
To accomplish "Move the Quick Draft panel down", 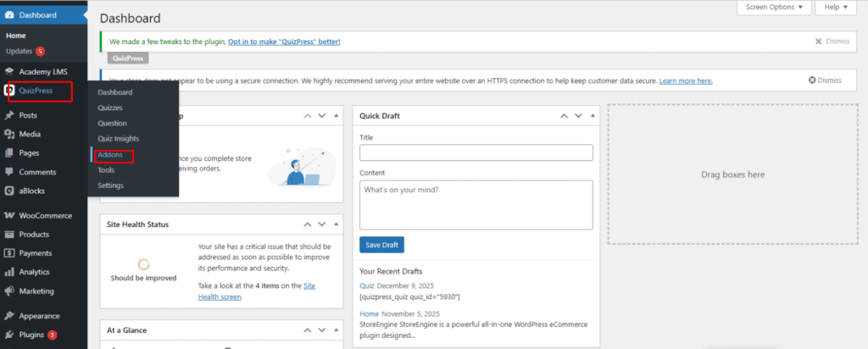I will click(578, 115).
